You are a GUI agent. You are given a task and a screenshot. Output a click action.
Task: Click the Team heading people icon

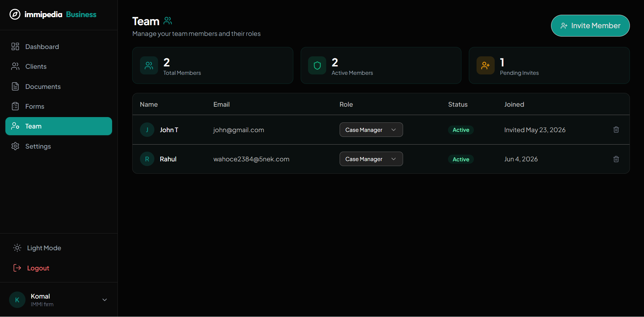point(168,21)
